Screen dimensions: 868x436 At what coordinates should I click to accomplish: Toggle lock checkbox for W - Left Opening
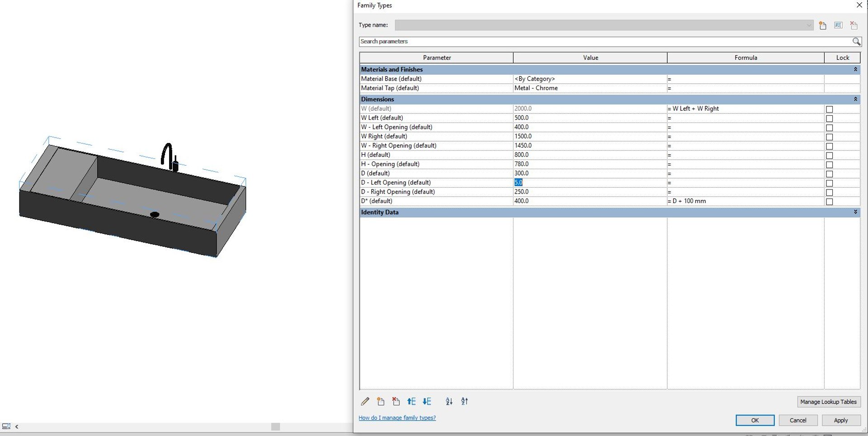[829, 128]
